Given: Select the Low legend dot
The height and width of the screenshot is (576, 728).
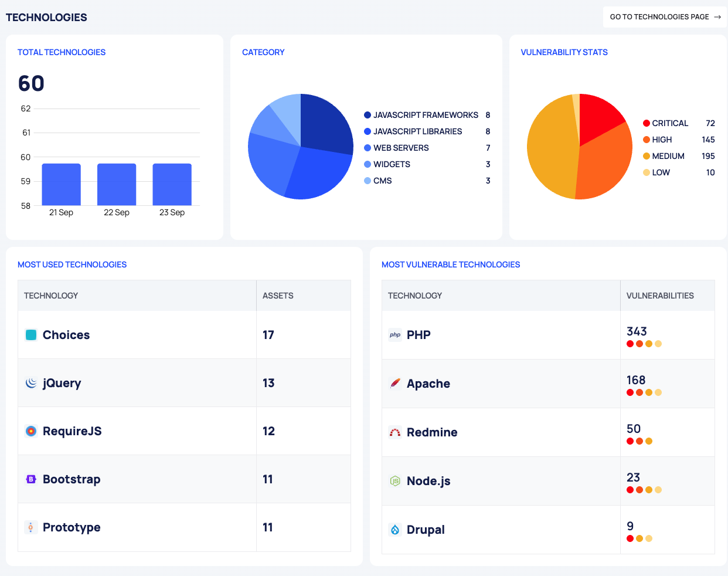Looking at the screenshot, I should pos(647,172).
